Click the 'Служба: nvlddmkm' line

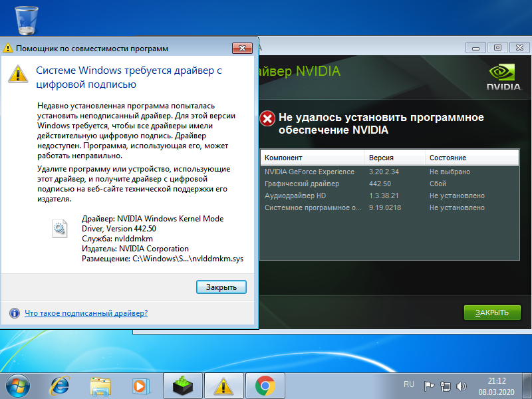pos(118,239)
